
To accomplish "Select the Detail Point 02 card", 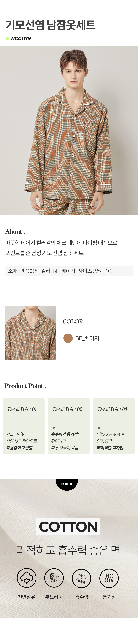I will point(69,426).
